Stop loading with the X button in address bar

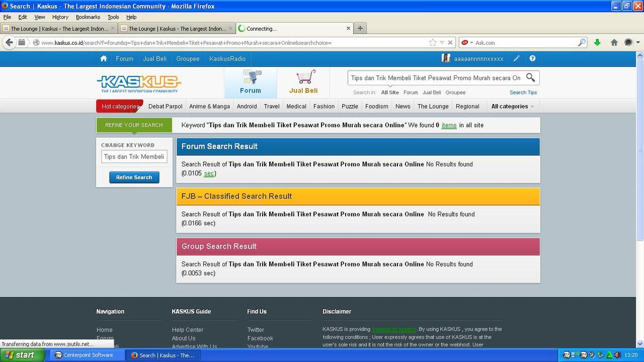tap(450, 43)
